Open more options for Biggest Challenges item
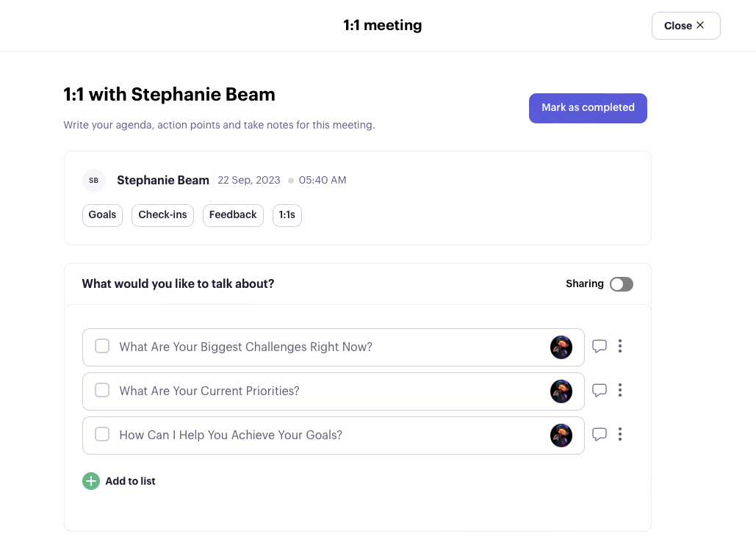This screenshot has height=542, width=756. (x=620, y=346)
